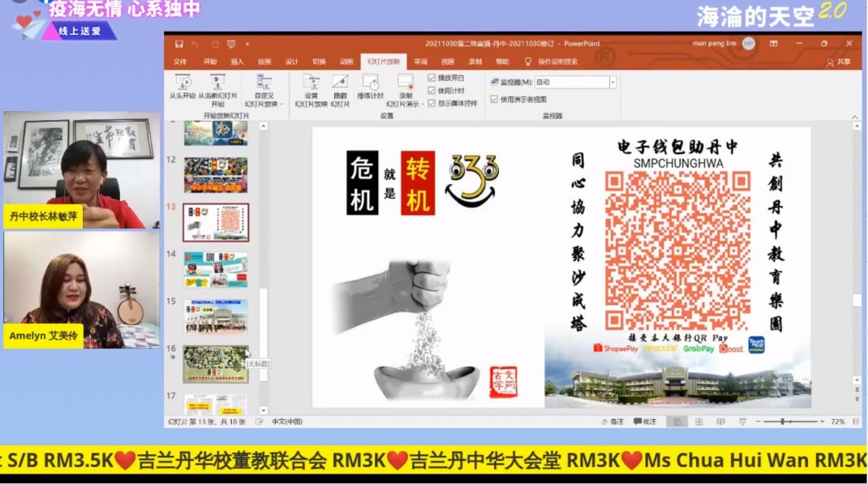Click the Share (共享) button

click(840, 62)
